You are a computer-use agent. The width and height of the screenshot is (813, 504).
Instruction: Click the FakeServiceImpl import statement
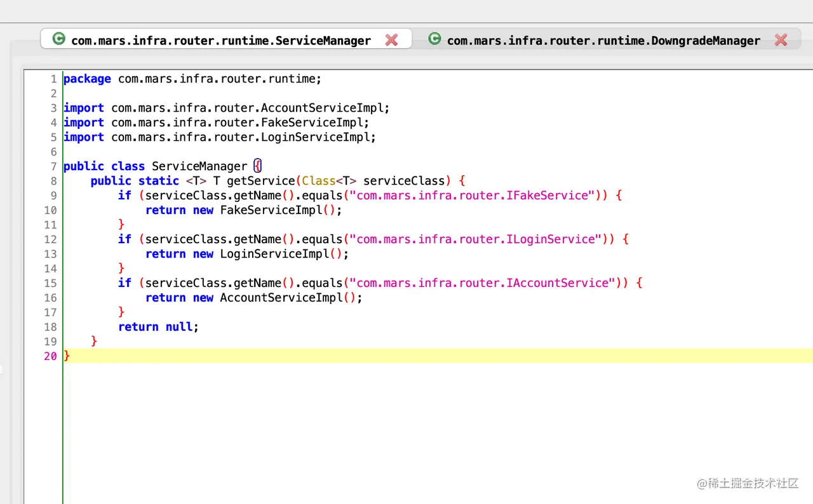217,123
